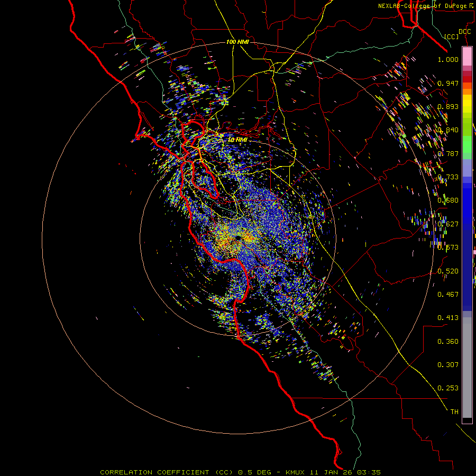
Task: Click the 0.893 scale value
Action: tap(448, 106)
